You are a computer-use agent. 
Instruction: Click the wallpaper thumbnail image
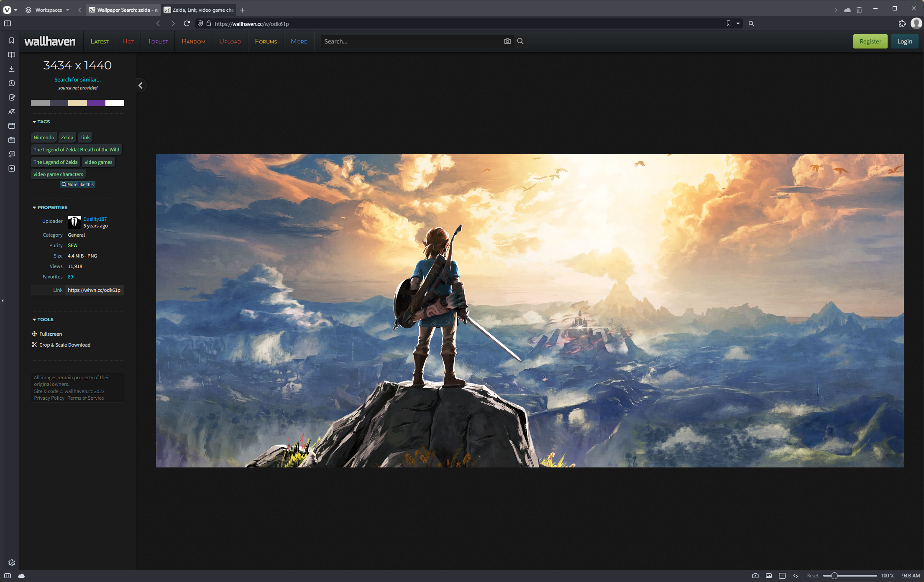pyautogui.click(x=529, y=311)
